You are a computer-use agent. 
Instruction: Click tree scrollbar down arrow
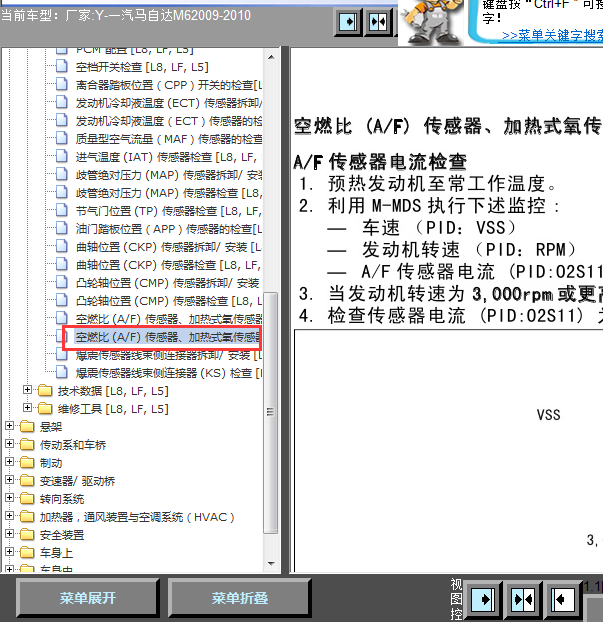coord(271,563)
